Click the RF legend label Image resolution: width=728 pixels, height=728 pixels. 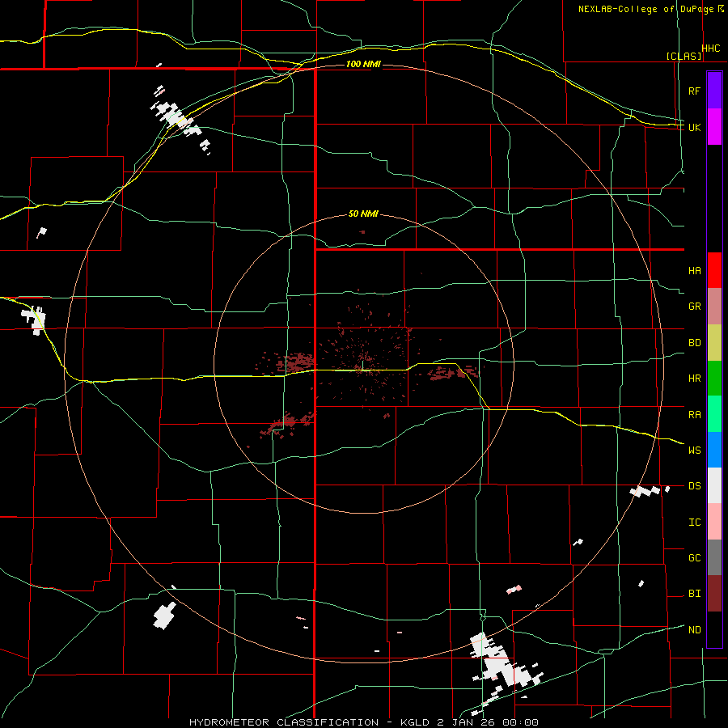[x=694, y=91]
